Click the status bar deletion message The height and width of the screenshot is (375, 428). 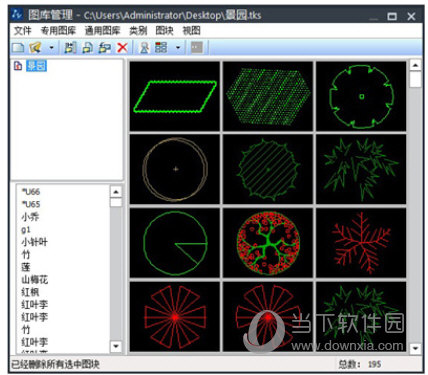(55, 364)
